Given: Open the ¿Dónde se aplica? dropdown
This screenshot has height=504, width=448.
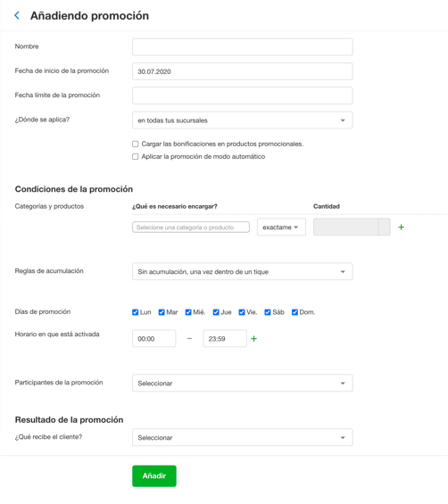Looking at the screenshot, I should [x=243, y=120].
